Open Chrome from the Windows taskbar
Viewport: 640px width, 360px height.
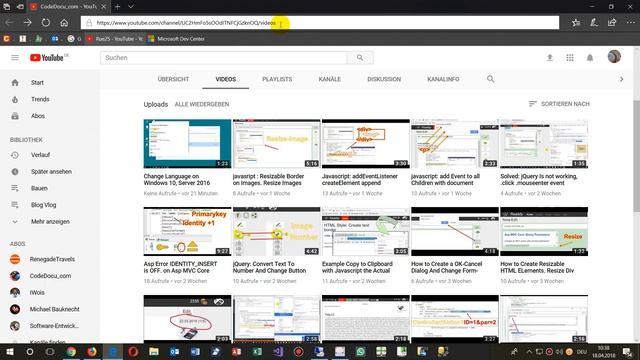(71, 351)
